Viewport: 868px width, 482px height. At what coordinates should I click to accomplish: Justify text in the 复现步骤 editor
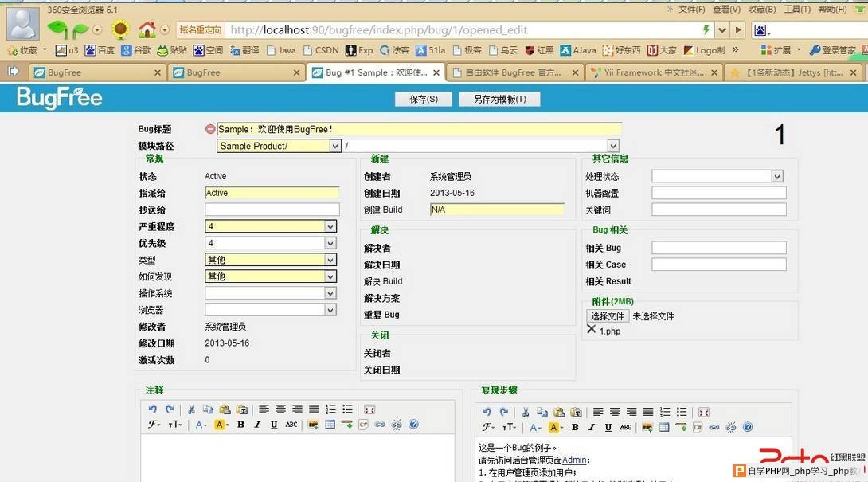[648, 412]
